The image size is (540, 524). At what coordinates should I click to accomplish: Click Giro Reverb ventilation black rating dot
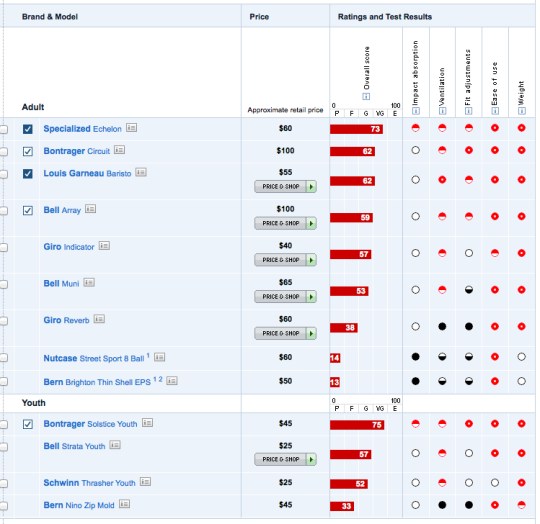(x=442, y=326)
